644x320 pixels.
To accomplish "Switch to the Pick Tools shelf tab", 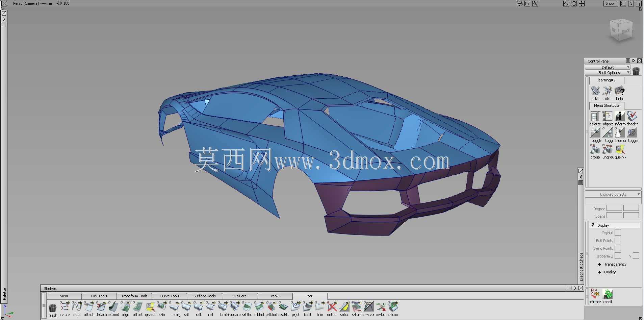I will click(99, 296).
